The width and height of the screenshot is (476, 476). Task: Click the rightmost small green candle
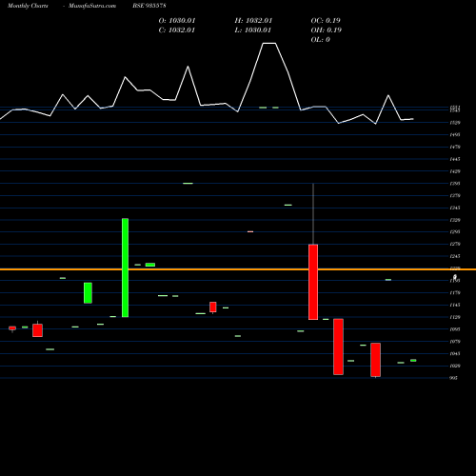[413, 361]
